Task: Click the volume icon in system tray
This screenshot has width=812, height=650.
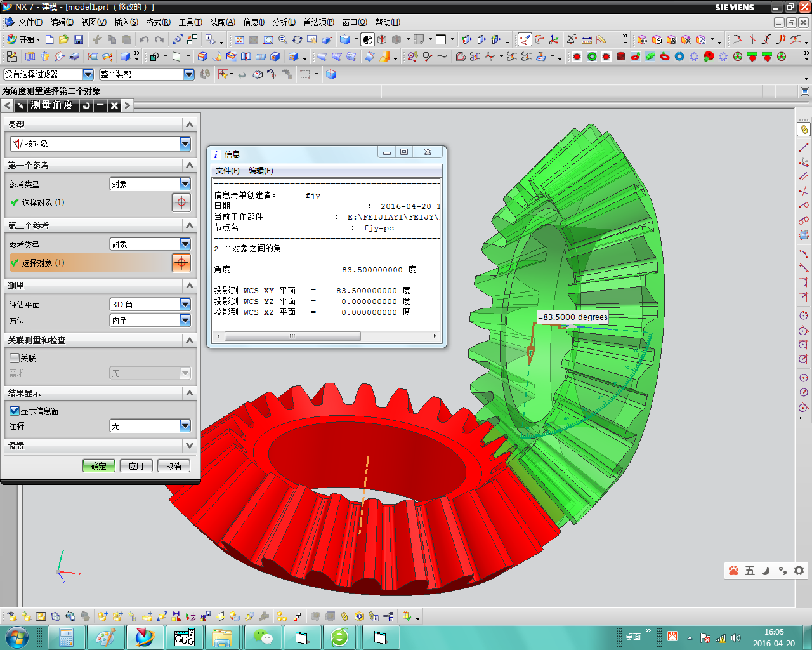Action: pyautogui.click(x=736, y=638)
